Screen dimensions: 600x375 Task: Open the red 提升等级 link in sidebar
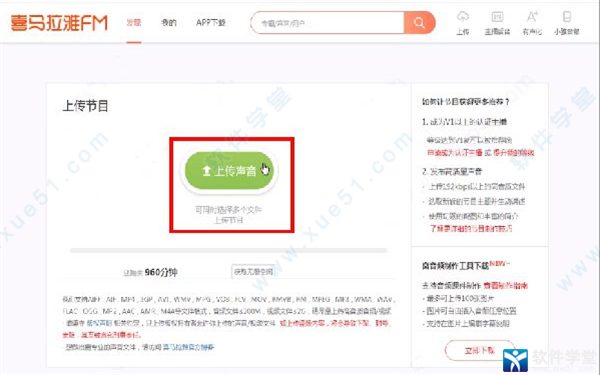pyautogui.click(x=514, y=153)
